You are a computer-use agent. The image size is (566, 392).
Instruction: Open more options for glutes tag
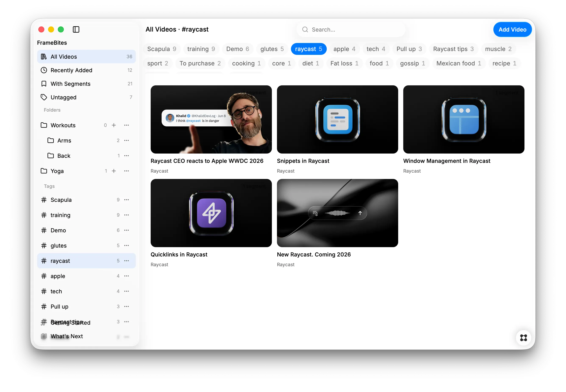click(127, 245)
